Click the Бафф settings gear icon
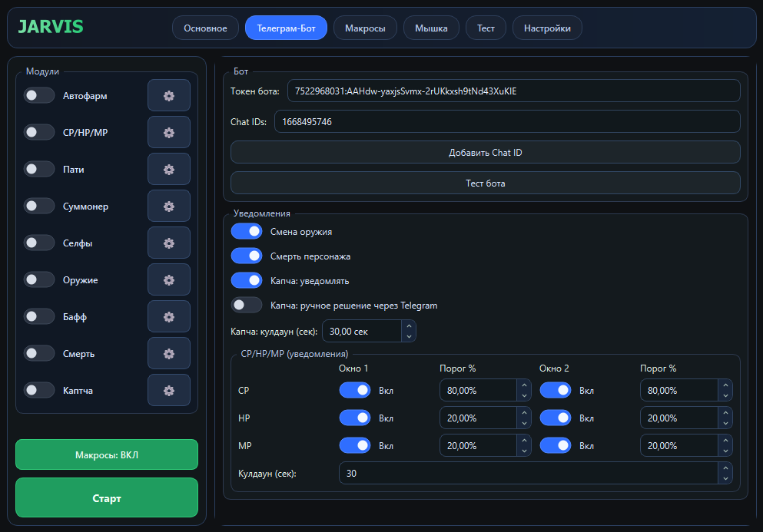Screen dimensions: 763x532 pos(169,317)
